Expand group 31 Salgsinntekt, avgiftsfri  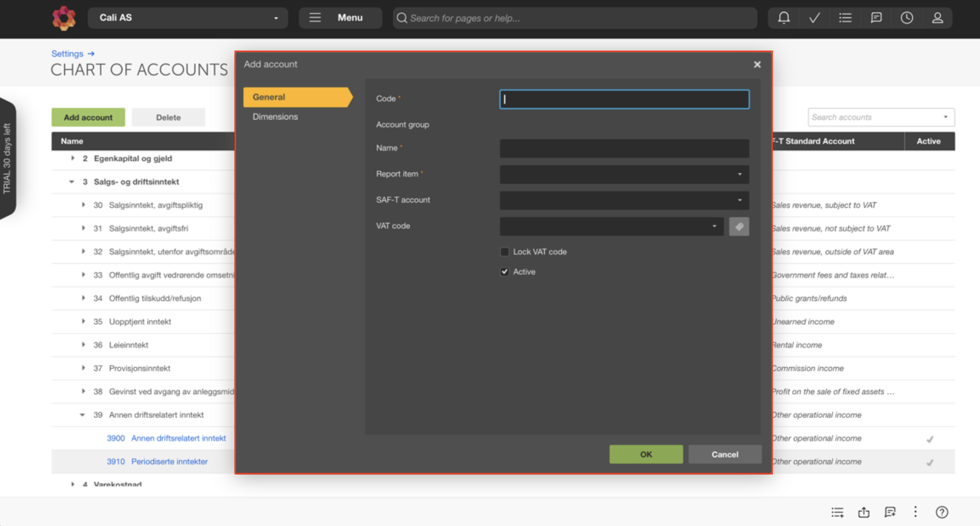[x=83, y=228]
